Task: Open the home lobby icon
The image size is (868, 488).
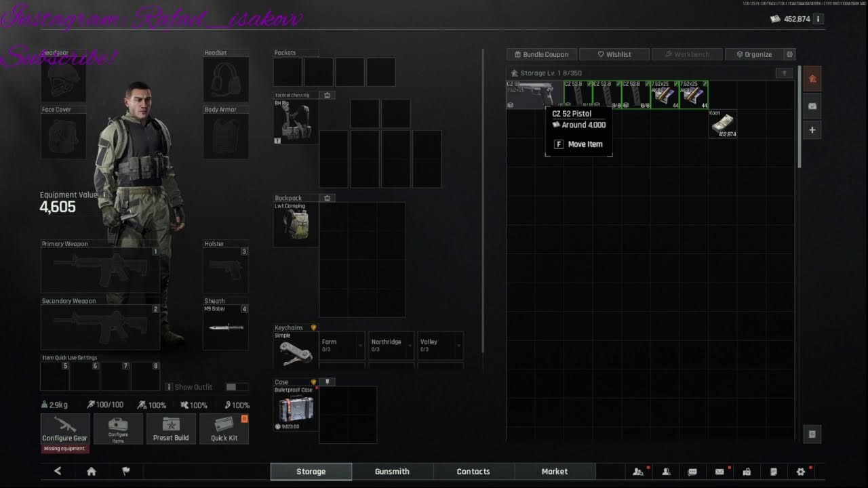Action: (92, 471)
